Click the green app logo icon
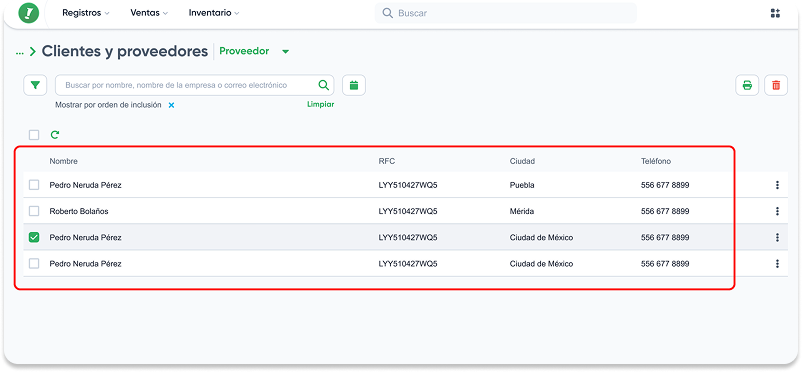This screenshot has width=802, height=372. point(29,13)
